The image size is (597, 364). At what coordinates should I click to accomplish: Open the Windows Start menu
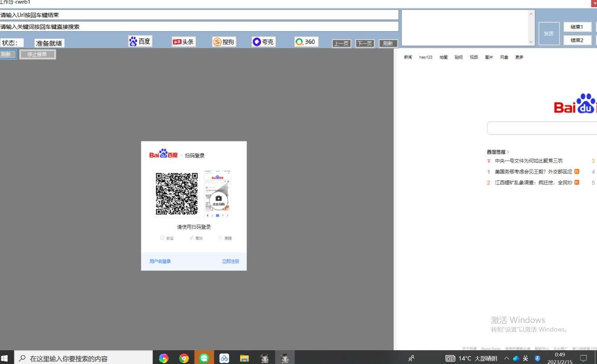pyautogui.click(x=5, y=358)
